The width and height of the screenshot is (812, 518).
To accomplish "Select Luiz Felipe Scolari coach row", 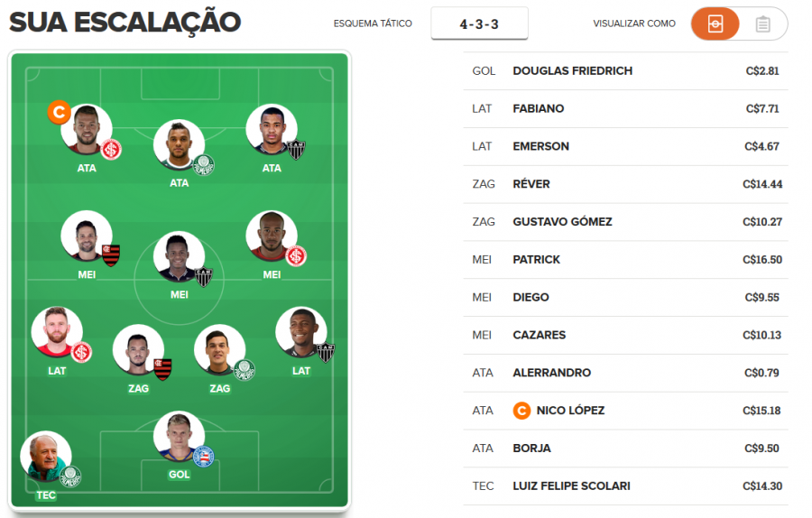I will click(x=571, y=486).
